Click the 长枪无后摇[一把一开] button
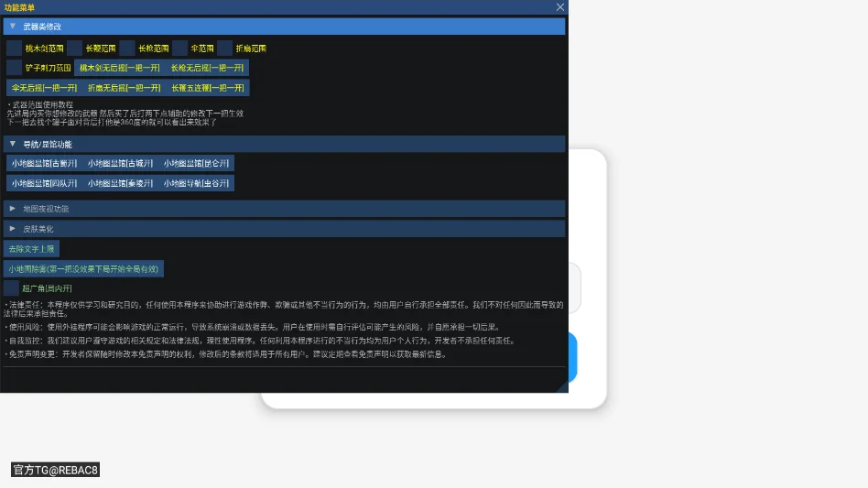This screenshot has height=488, width=868. 207,68
